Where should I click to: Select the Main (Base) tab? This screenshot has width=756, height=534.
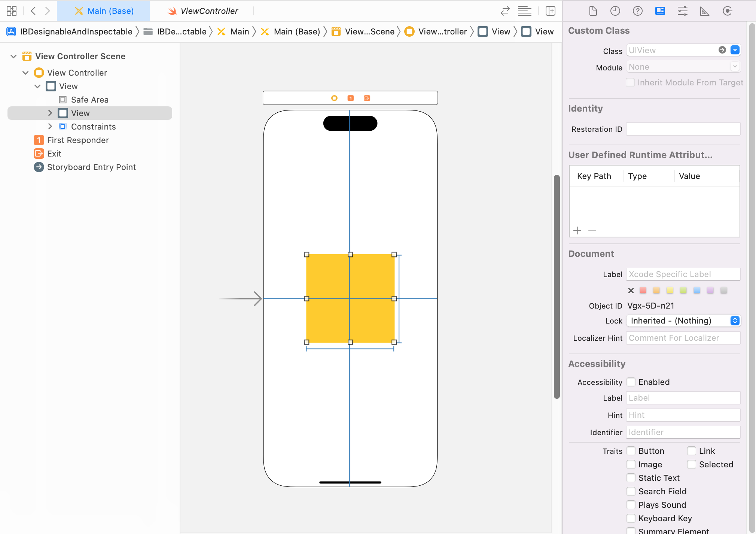pos(104,11)
